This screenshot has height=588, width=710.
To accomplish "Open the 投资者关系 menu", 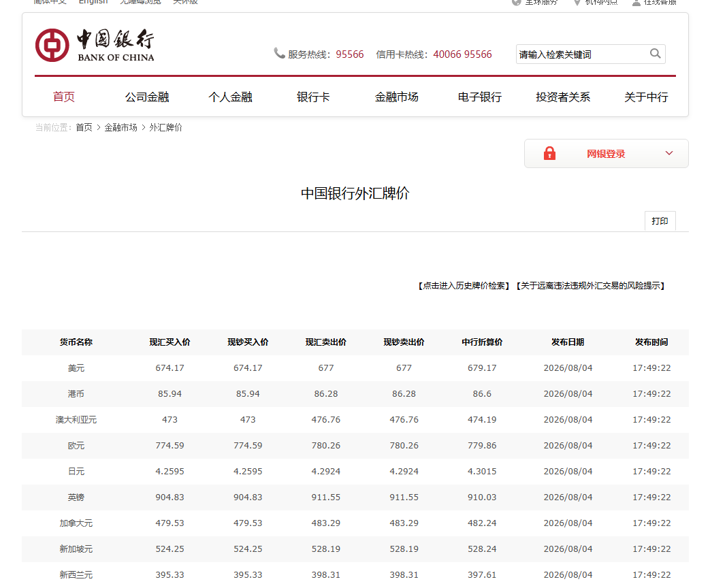I will coord(563,97).
